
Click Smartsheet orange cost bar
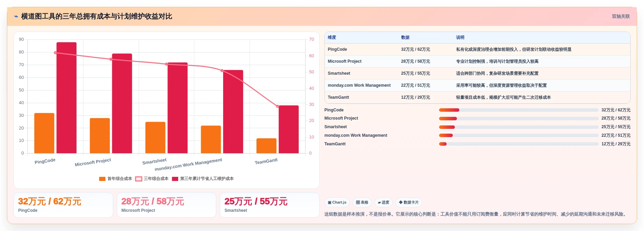(x=156, y=137)
